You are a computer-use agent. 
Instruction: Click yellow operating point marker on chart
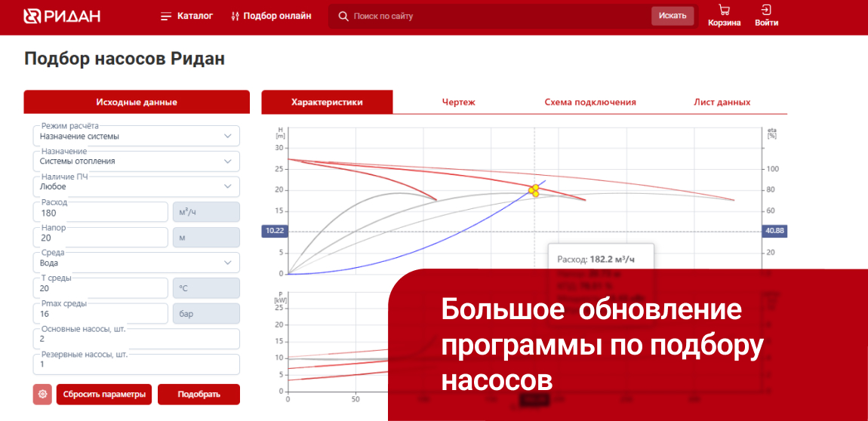point(534,190)
